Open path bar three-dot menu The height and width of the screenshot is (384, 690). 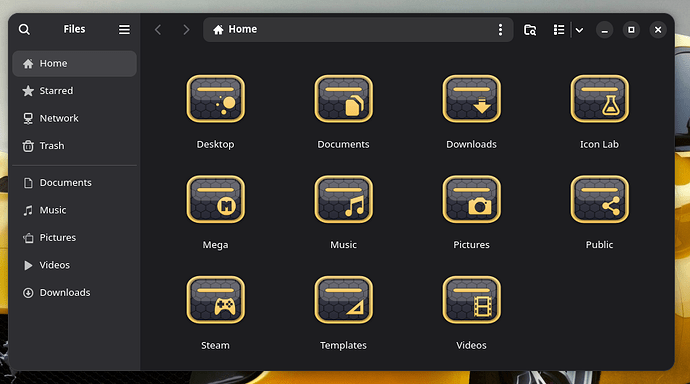click(x=500, y=29)
